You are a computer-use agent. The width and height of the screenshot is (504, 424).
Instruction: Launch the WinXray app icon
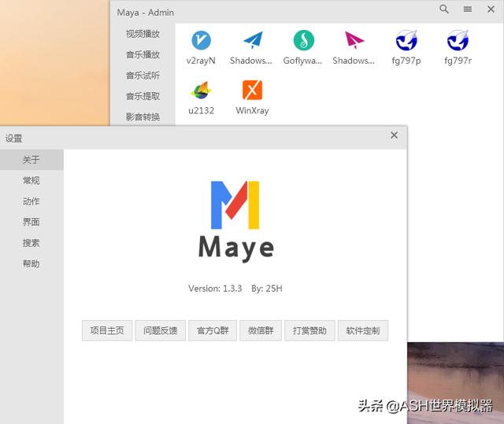tap(252, 90)
